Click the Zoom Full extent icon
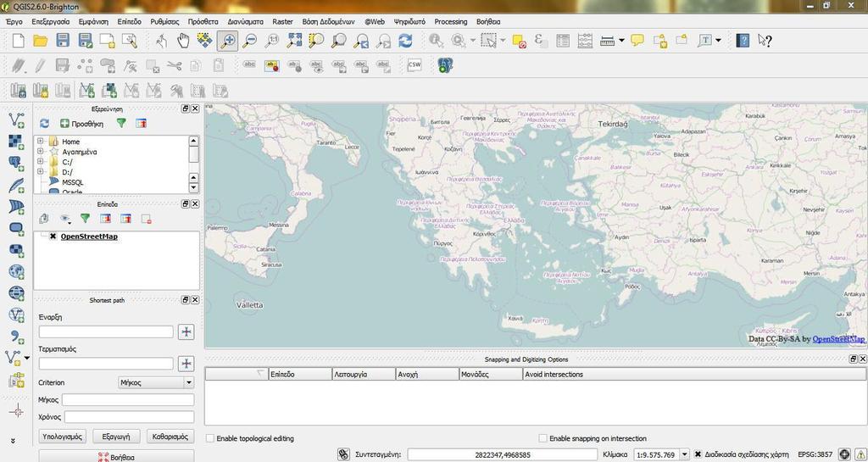 click(294, 41)
